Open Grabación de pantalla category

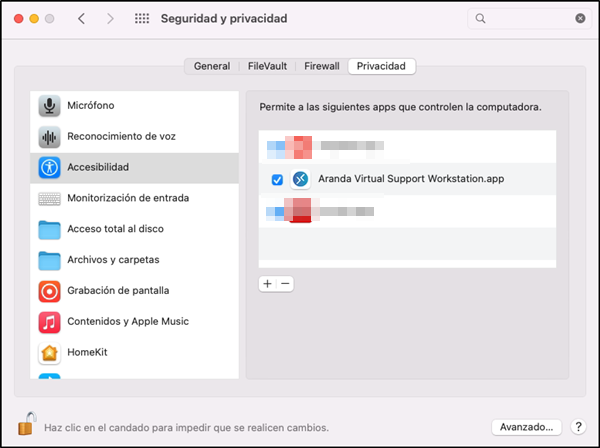pyautogui.click(x=134, y=291)
